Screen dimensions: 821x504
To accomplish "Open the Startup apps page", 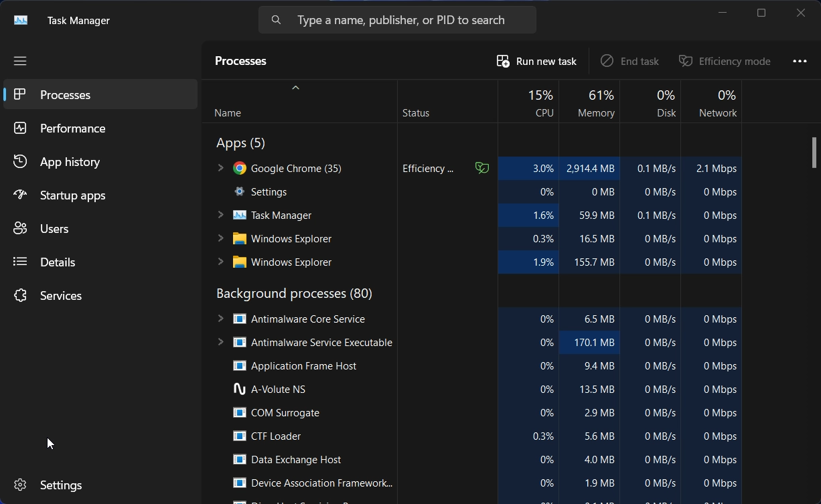I will tap(100, 195).
